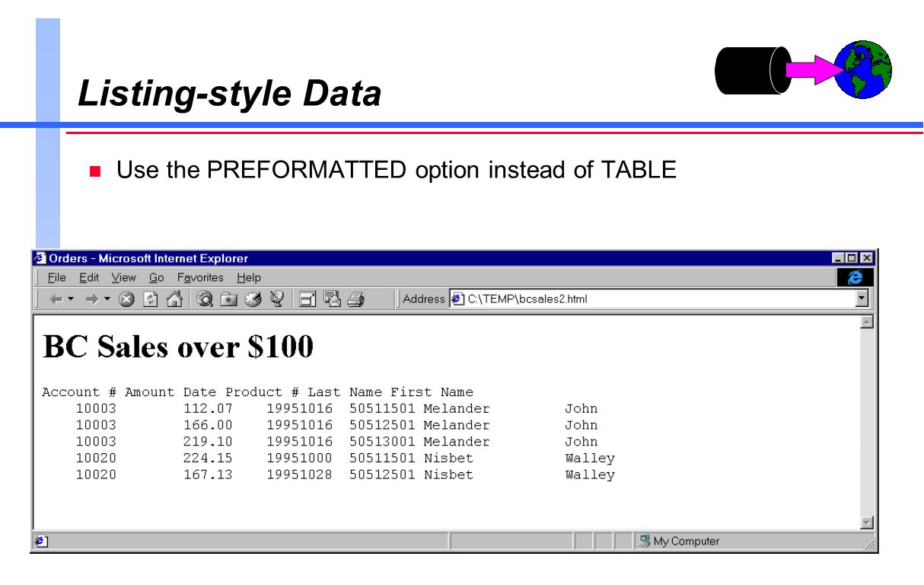Show the History clock toolbar icon
The height and width of the screenshot is (585, 924).
[253, 299]
